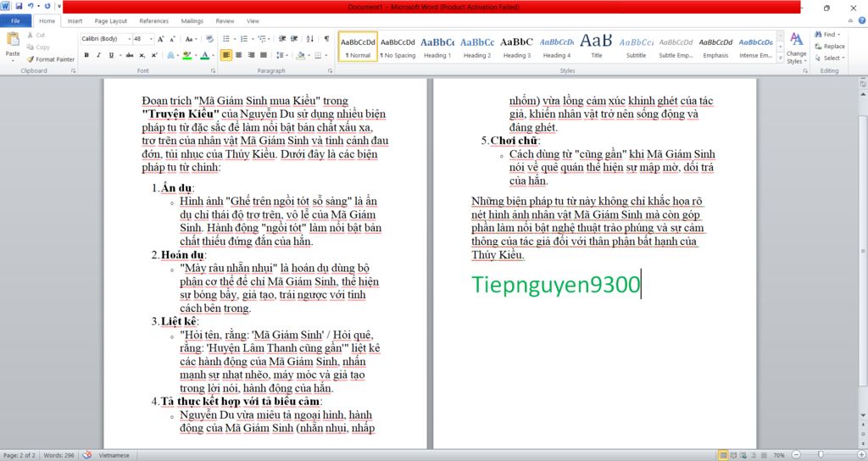Toggle Center alignment
Image resolution: width=868 pixels, height=461 pixels.
click(238, 55)
